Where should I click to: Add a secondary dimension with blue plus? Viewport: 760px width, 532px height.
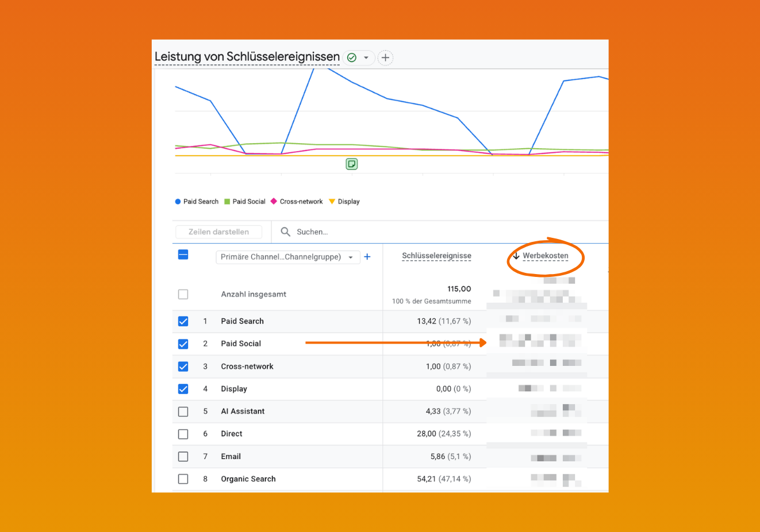367,257
